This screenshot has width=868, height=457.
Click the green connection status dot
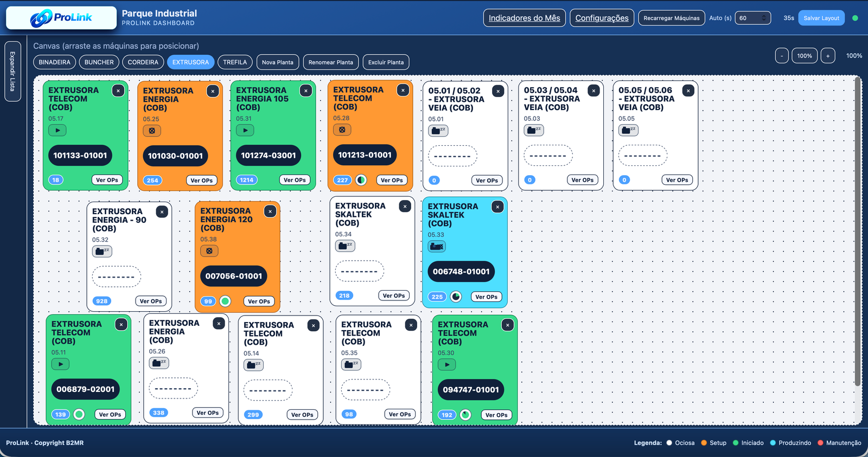point(855,18)
